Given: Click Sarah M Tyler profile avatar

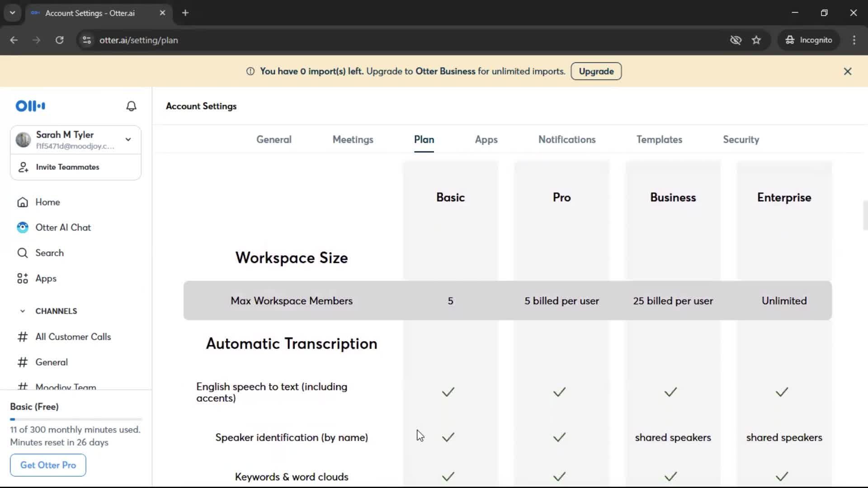Looking at the screenshot, I should click(x=23, y=140).
